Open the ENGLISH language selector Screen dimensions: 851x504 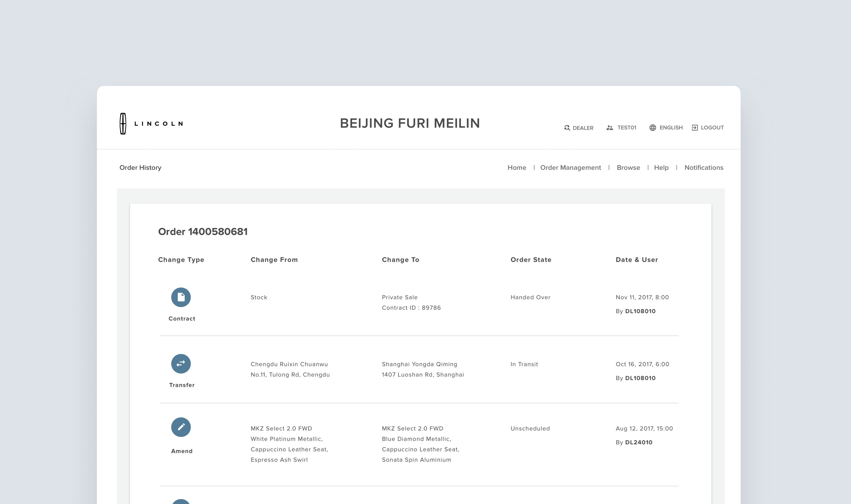click(671, 128)
